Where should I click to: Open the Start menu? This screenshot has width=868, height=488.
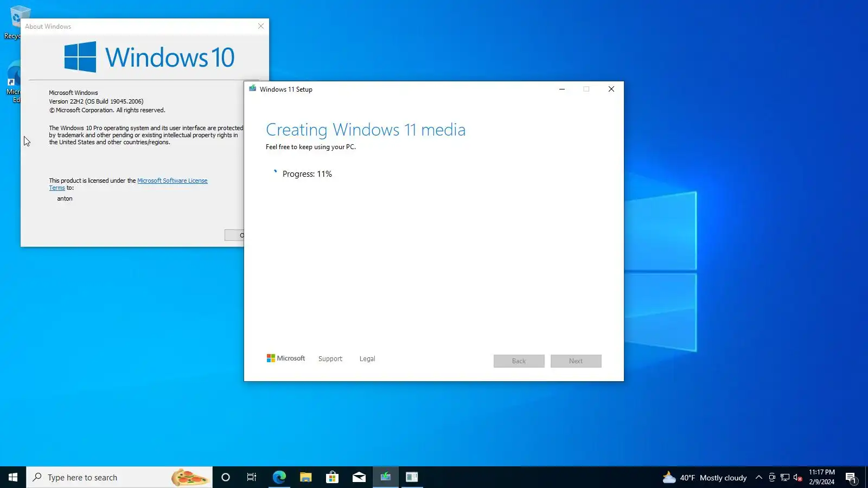pyautogui.click(x=13, y=477)
